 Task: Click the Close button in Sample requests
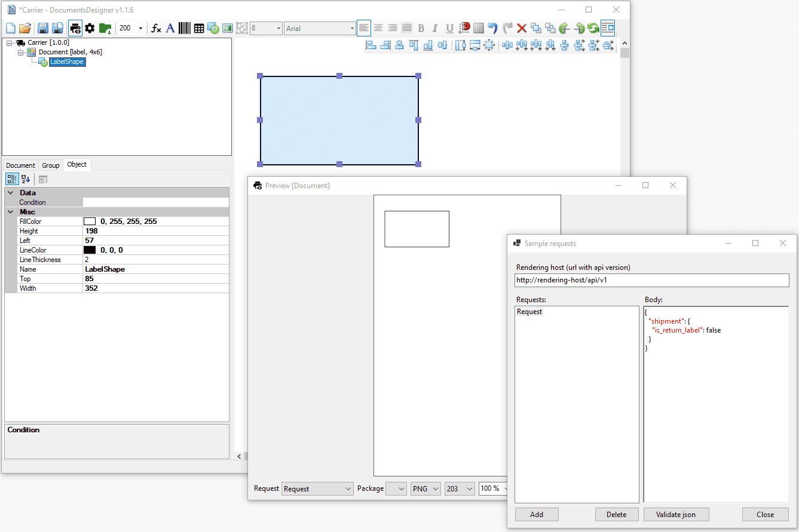765,515
